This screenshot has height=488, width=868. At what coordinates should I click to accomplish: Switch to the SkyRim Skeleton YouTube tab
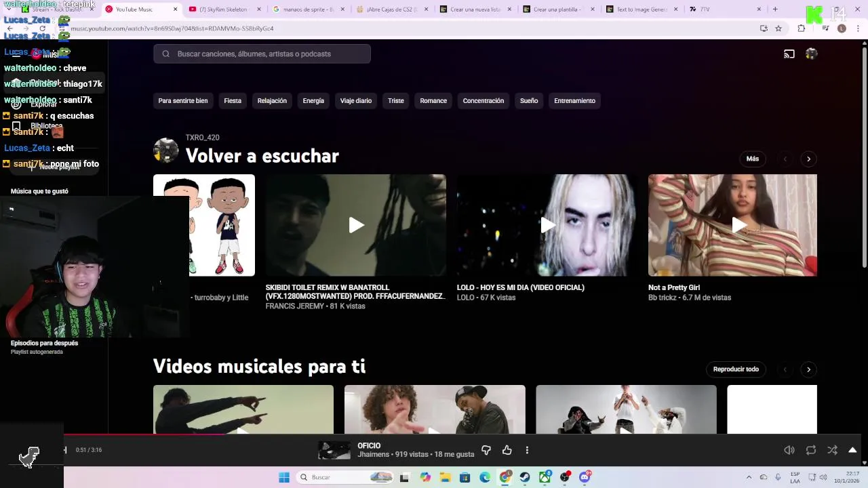coord(224,9)
